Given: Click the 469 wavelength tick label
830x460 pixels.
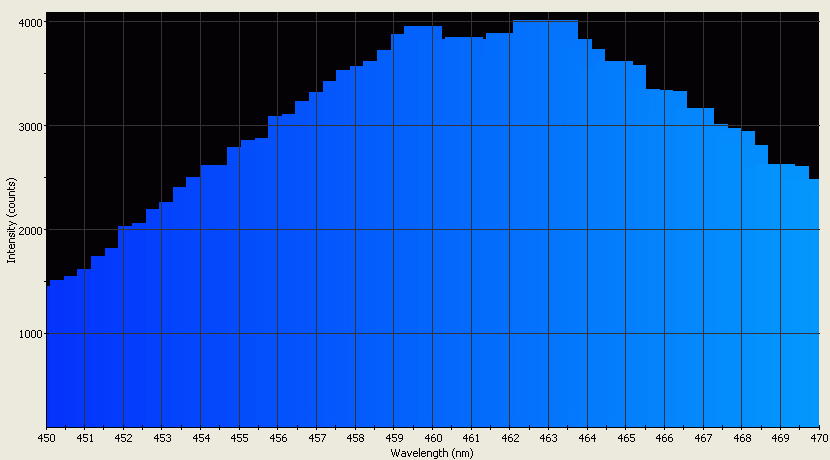Looking at the screenshot, I should tap(780, 438).
